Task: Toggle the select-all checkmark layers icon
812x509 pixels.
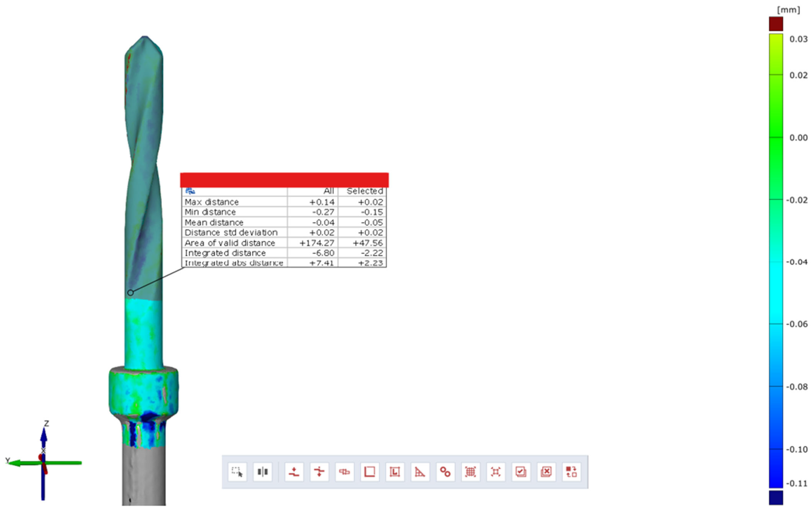Action: pyautogui.click(x=521, y=472)
